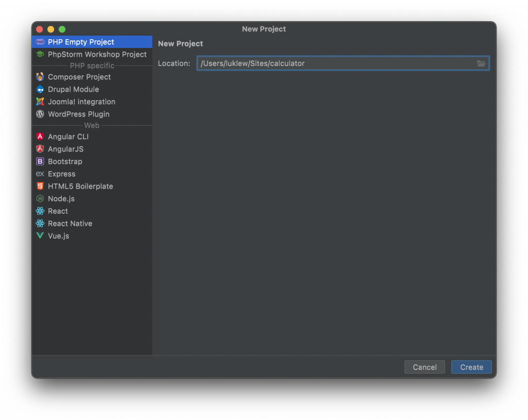Click the Create button
The width and height of the screenshot is (528, 420).
471,367
